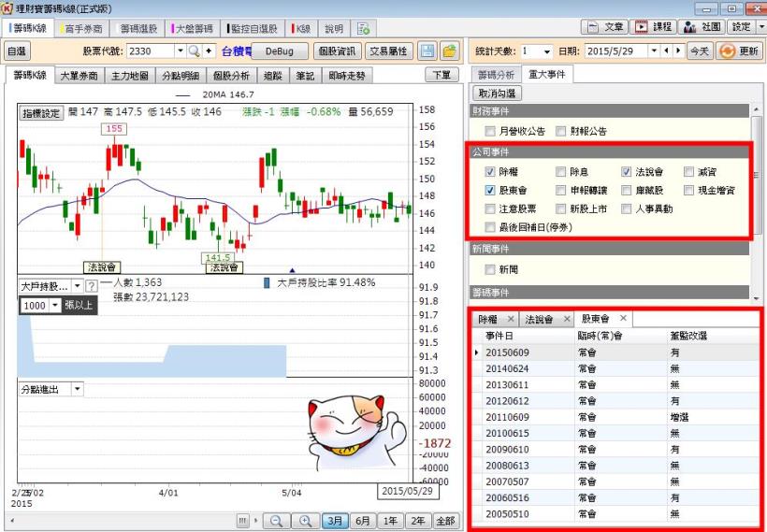Screen dimensions: 767x532
Task: Switch to 籌碼分析 right panel tab
Action: click(496, 75)
